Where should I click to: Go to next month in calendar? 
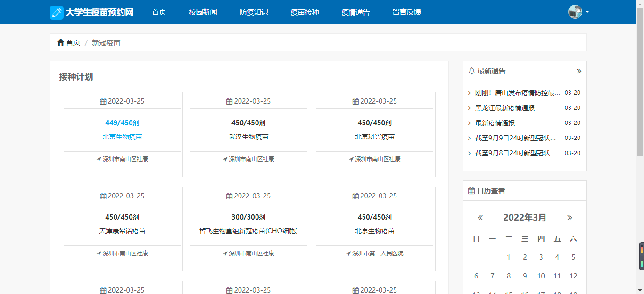click(x=570, y=218)
